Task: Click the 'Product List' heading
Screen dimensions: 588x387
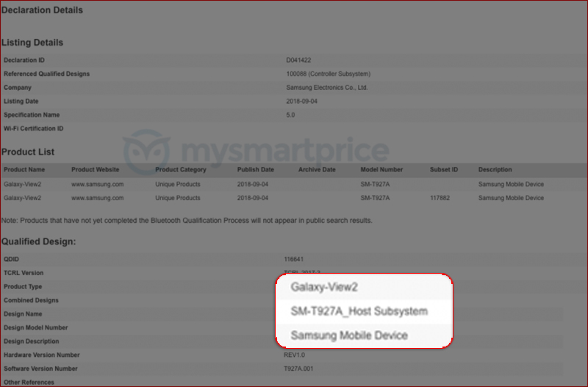Action: click(28, 152)
